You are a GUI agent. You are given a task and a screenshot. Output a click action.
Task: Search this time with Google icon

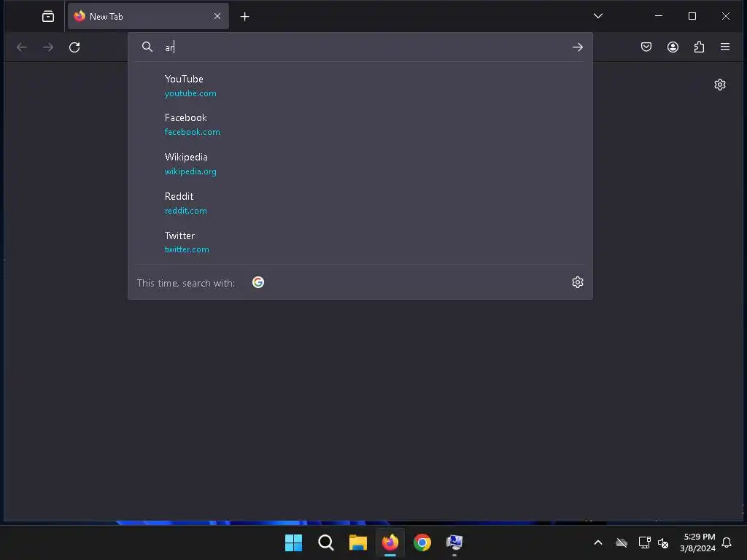(258, 282)
